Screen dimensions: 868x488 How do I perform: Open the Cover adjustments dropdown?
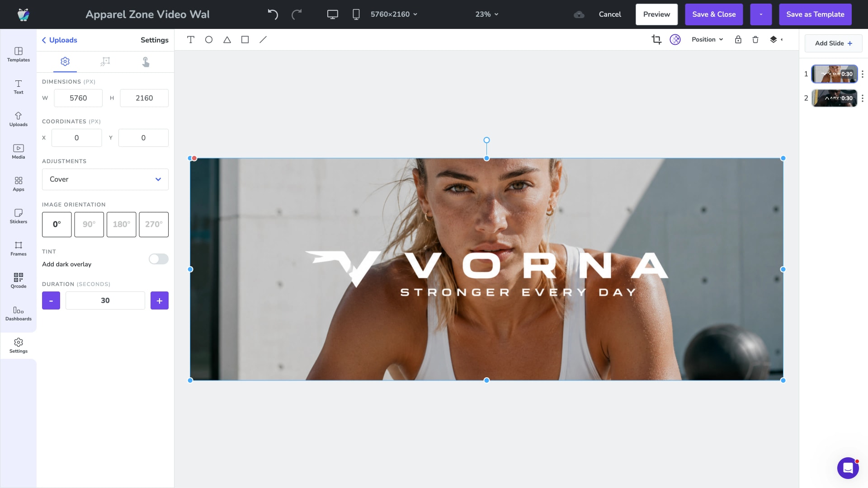coord(105,179)
